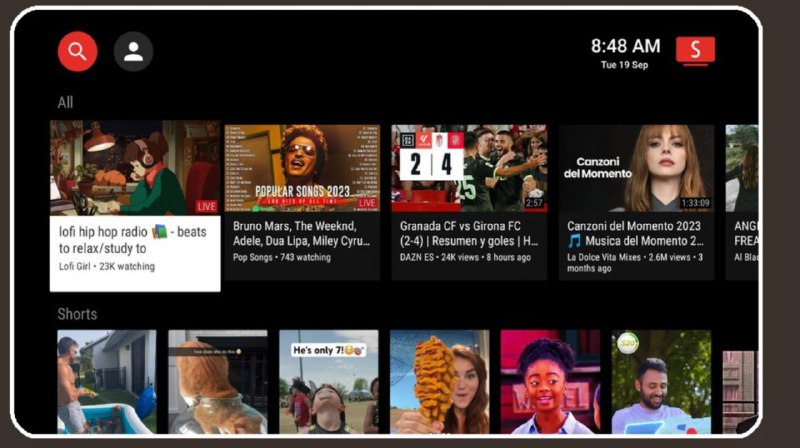
Task: Click the 8:48 AM clock display
Action: [x=626, y=46]
